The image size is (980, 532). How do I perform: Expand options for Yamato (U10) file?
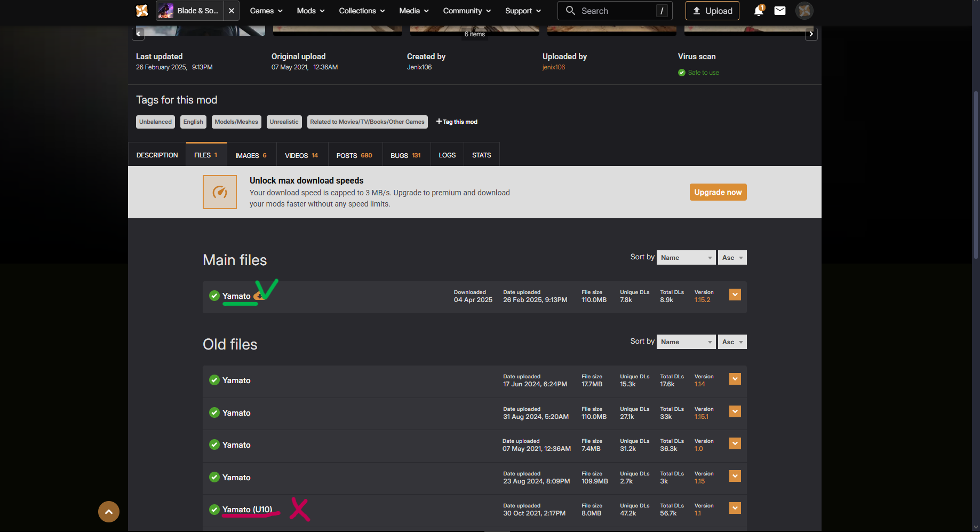tap(735, 508)
